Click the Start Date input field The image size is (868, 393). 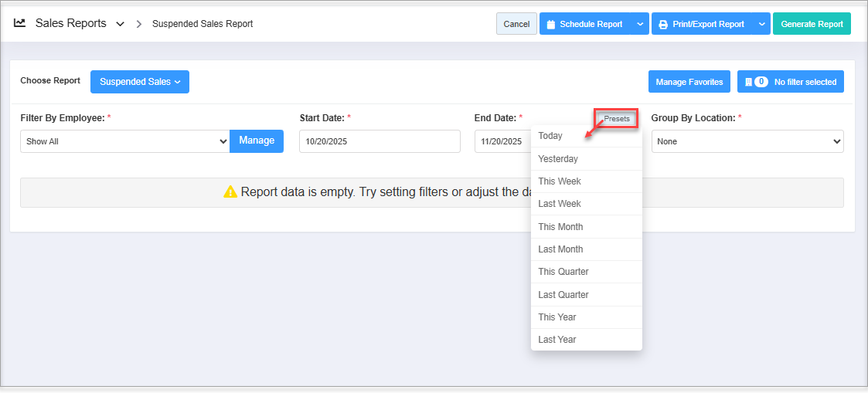pos(380,141)
